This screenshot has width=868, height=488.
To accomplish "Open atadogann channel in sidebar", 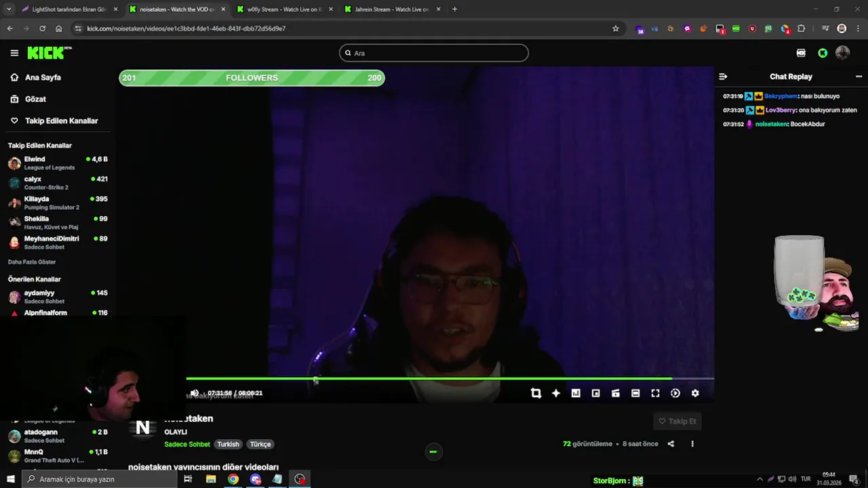I will (x=58, y=435).
